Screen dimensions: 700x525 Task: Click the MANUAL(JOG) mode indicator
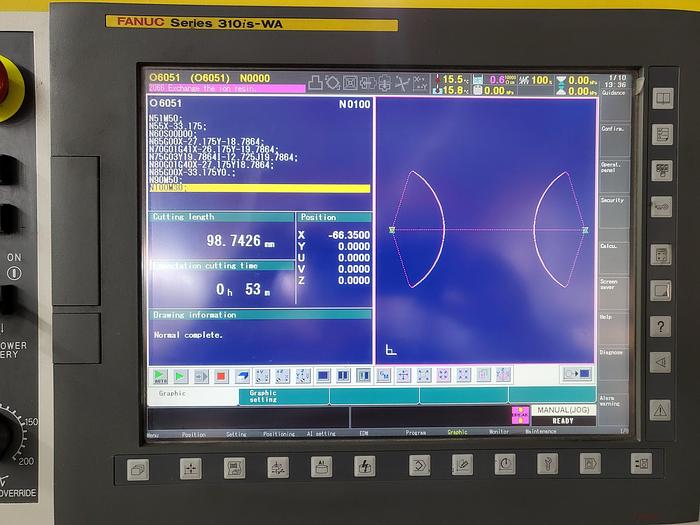click(563, 410)
